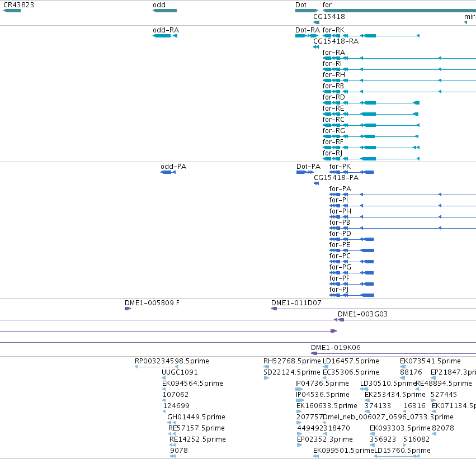476x459 pixels.
Task: Click the for-RI transcript label
Action: coord(332,64)
